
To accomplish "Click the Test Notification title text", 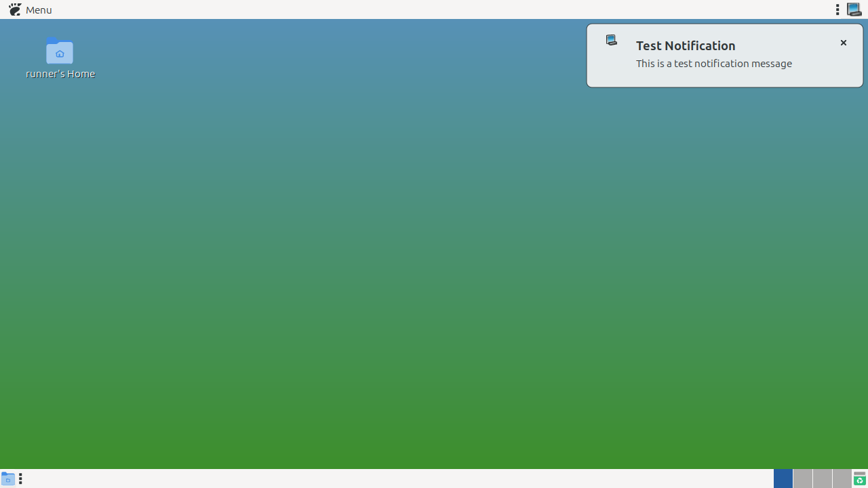I will 686,45.
